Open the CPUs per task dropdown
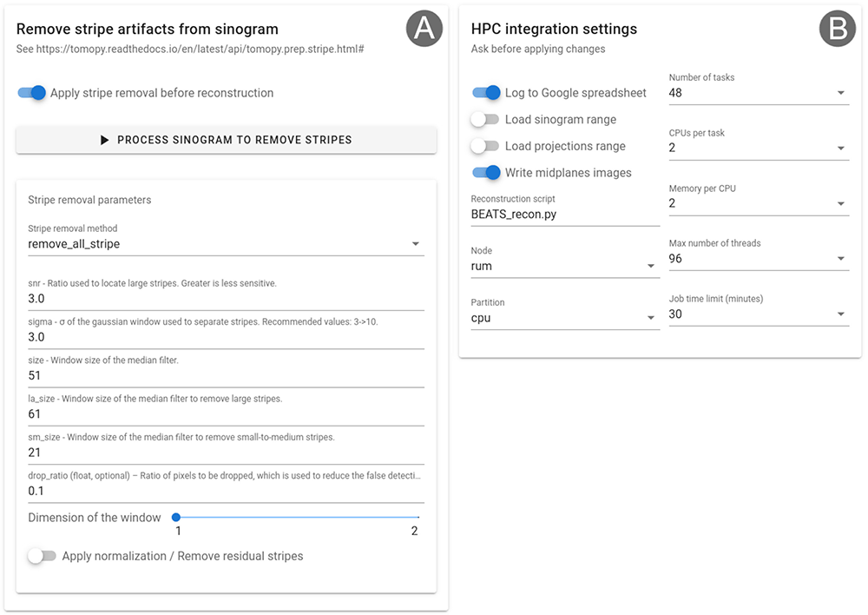868x615 pixels. pos(759,148)
